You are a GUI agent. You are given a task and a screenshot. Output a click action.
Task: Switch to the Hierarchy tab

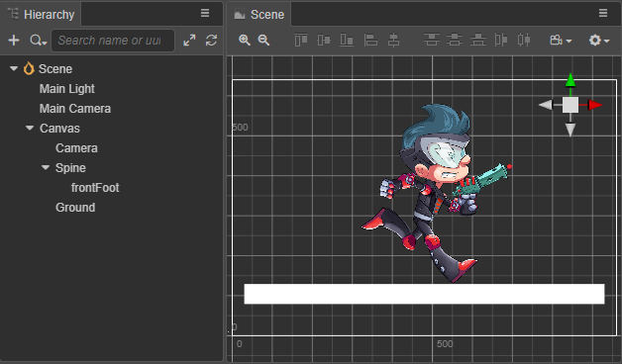42,14
